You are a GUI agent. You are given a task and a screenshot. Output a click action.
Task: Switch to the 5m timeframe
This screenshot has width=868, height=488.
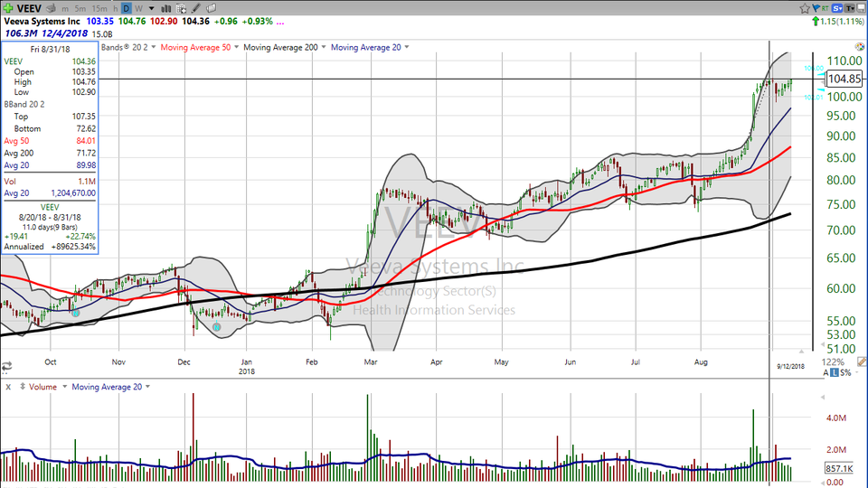(80, 8)
